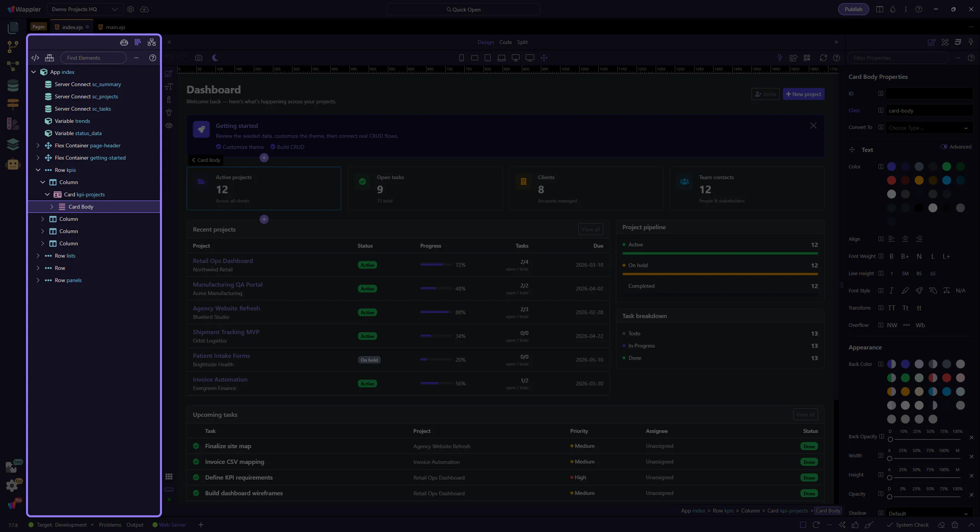Click the Find Elements search field
Screen dimensions: 980x532
click(x=93, y=58)
